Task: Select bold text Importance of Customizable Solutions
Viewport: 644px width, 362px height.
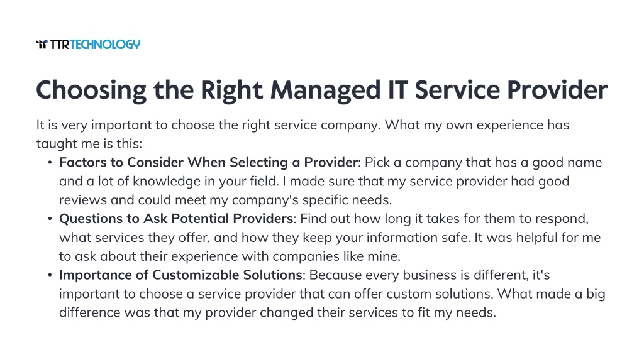Action: 180,275
